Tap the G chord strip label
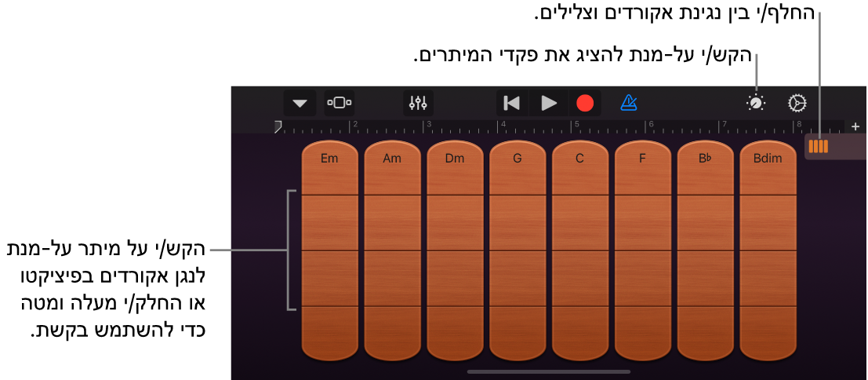868x380 pixels. tap(517, 159)
